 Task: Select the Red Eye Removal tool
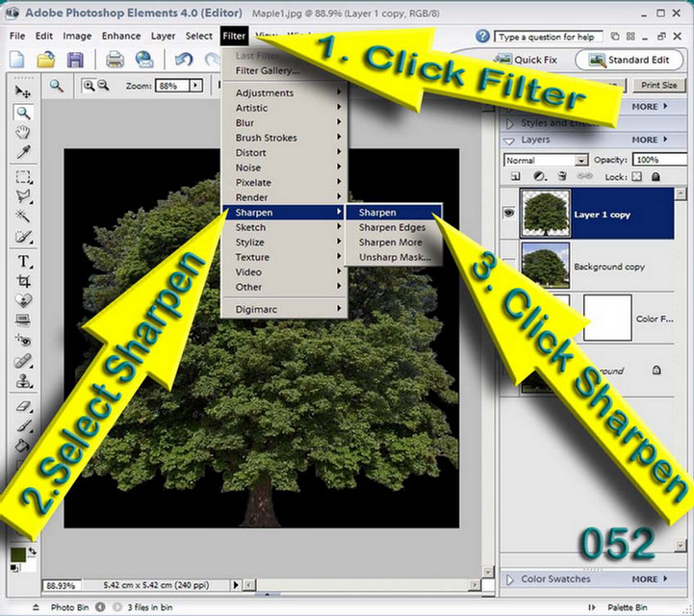[23, 340]
